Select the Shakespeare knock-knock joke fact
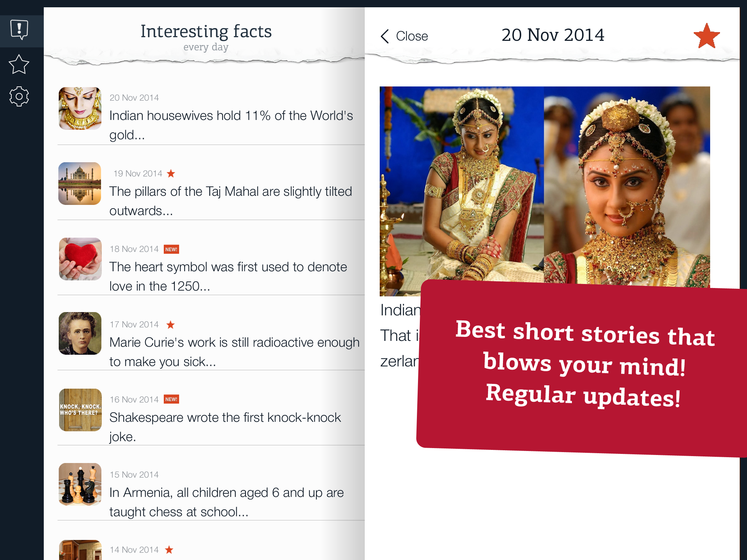 coord(211,416)
